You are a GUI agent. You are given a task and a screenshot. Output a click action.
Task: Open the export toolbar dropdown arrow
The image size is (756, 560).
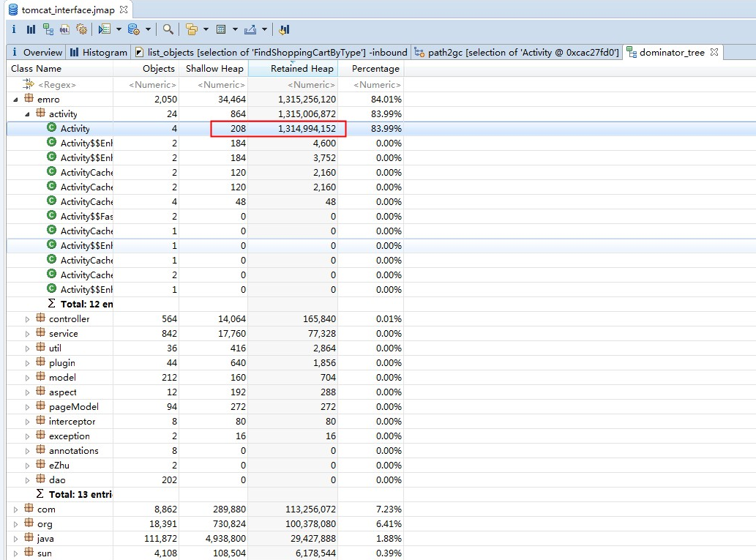click(x=264, y=29)
